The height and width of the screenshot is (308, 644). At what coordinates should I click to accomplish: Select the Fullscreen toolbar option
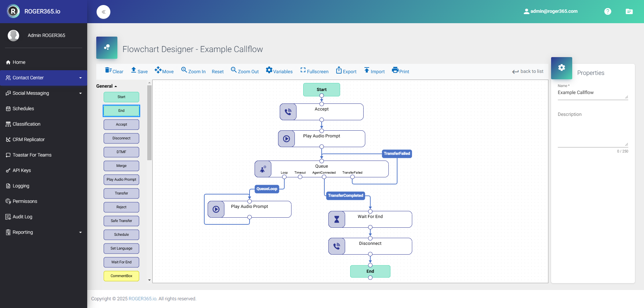coord(314,72)
